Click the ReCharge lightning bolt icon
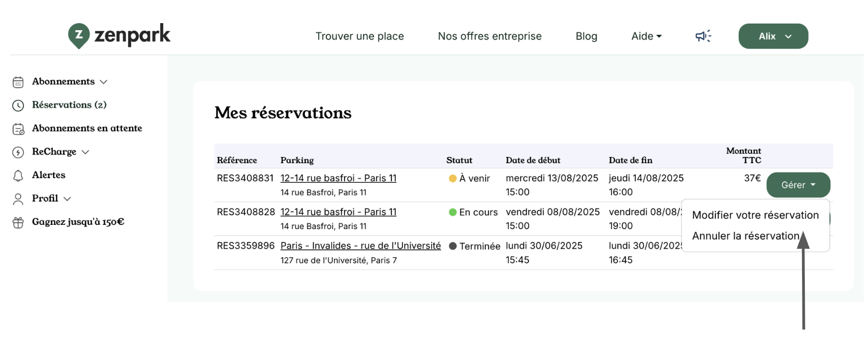Image resolution: width=868 pixels, height=363 pixels. [x=18, y=152]
